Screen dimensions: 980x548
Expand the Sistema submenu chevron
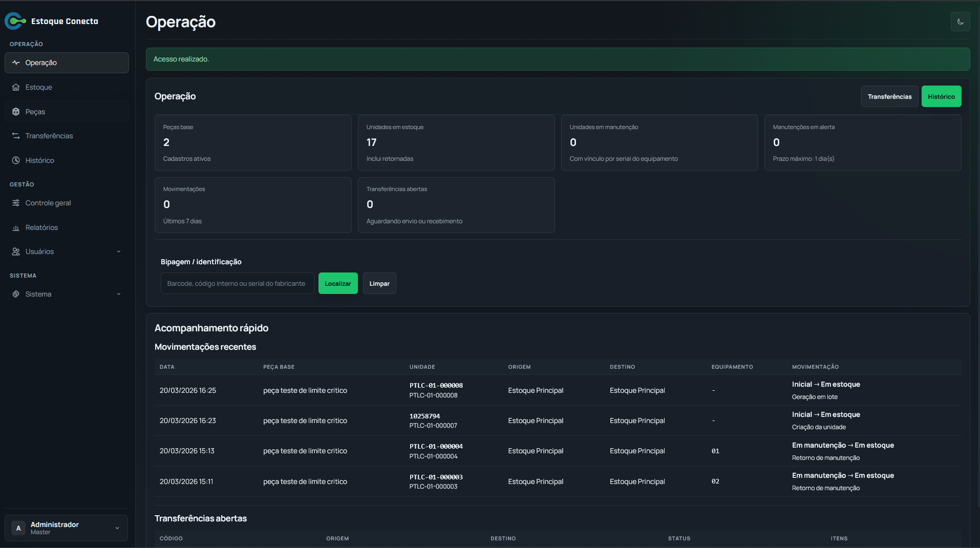(x=119, y=294)
